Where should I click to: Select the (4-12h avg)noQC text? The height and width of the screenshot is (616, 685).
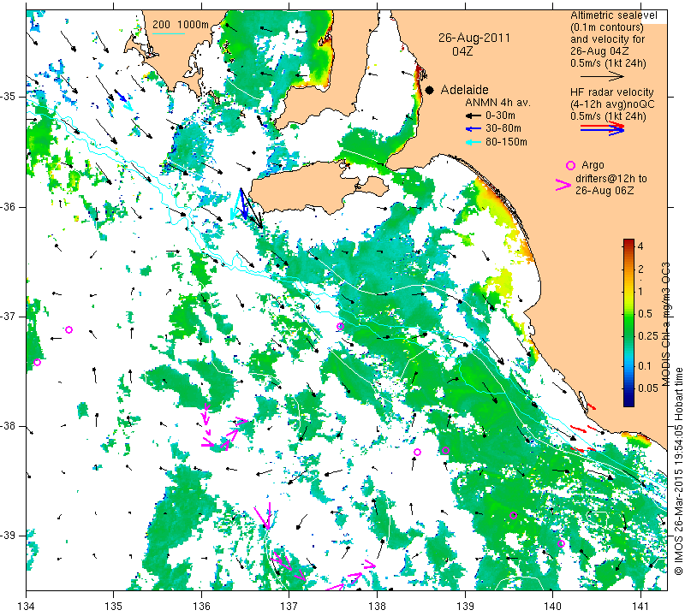[612, 104]
